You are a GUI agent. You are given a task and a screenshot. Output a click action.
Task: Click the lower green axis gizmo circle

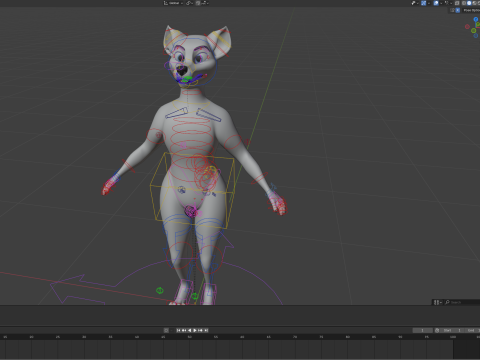473,30
